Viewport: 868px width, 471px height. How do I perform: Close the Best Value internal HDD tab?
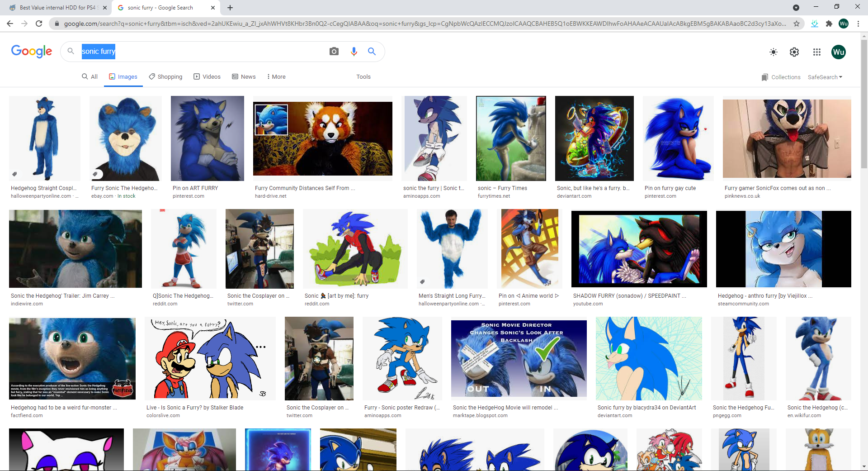pos(105,8)
